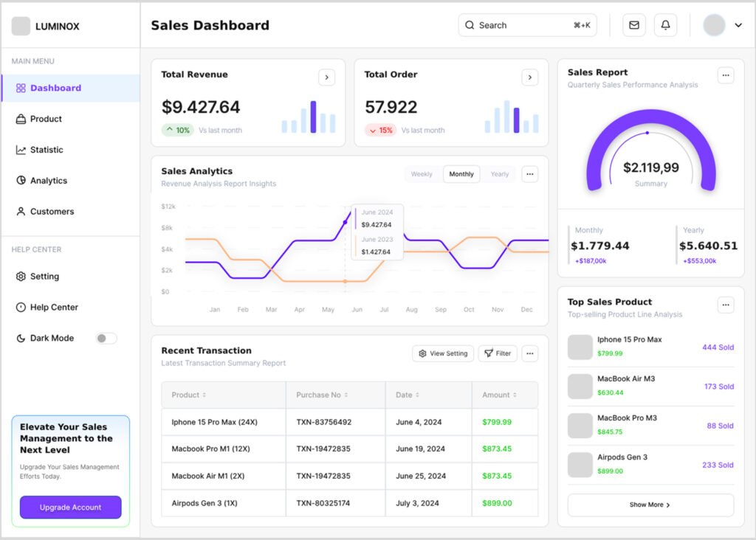Open Sales Report more options menu

tap(726, 75)
